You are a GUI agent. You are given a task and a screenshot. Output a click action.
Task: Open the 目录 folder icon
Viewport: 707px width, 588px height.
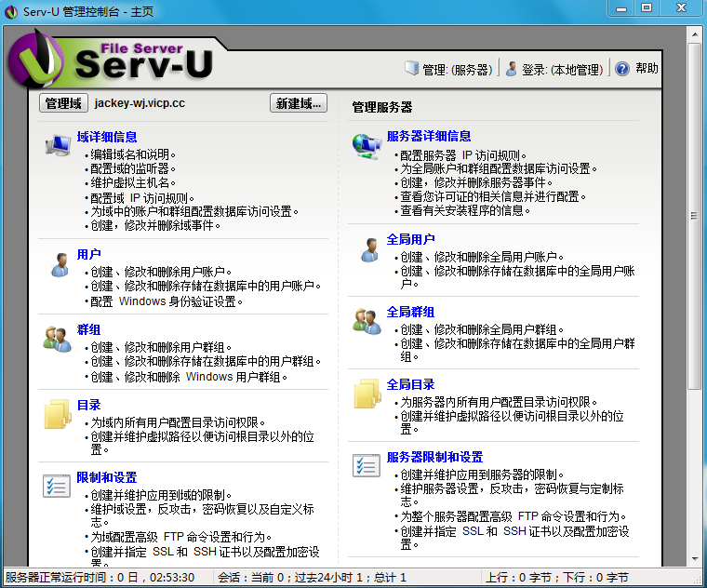pyautogui.click(x=58, y=413)
